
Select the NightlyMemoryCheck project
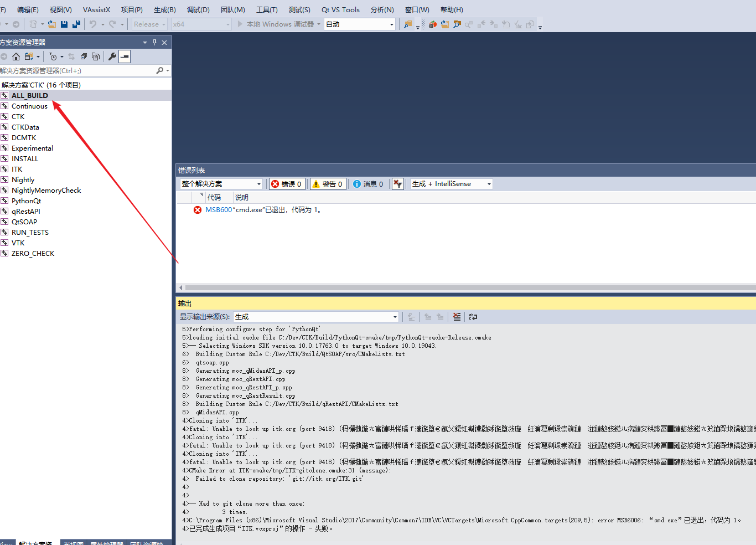pyautogui.click(x=46, y=190)
